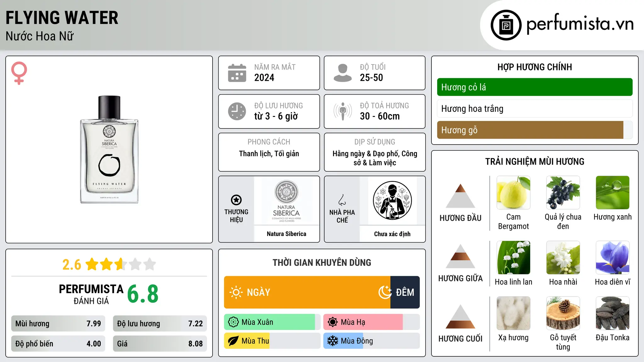
Task: Click the star rating row beside 2.6
Action: coord(121,264)
